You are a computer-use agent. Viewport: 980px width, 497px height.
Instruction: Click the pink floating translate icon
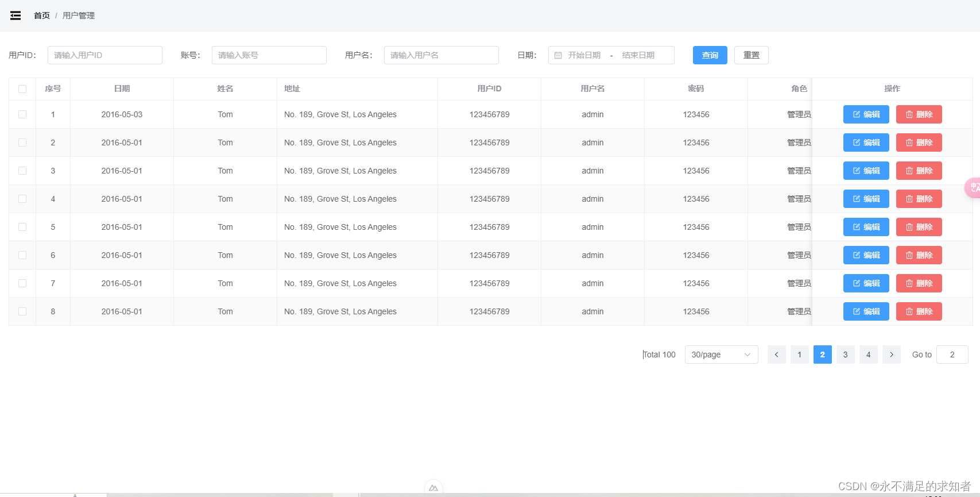tap(973, 187)
